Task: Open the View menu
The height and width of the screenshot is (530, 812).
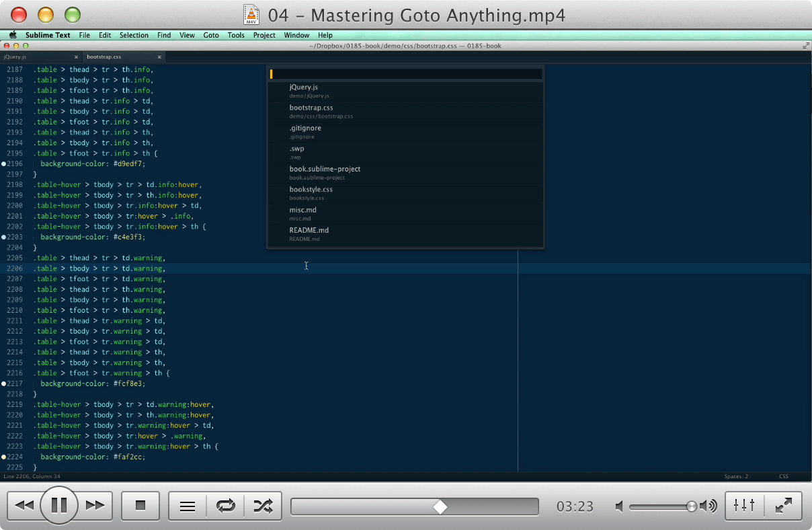Action: [x=187, y=35]
